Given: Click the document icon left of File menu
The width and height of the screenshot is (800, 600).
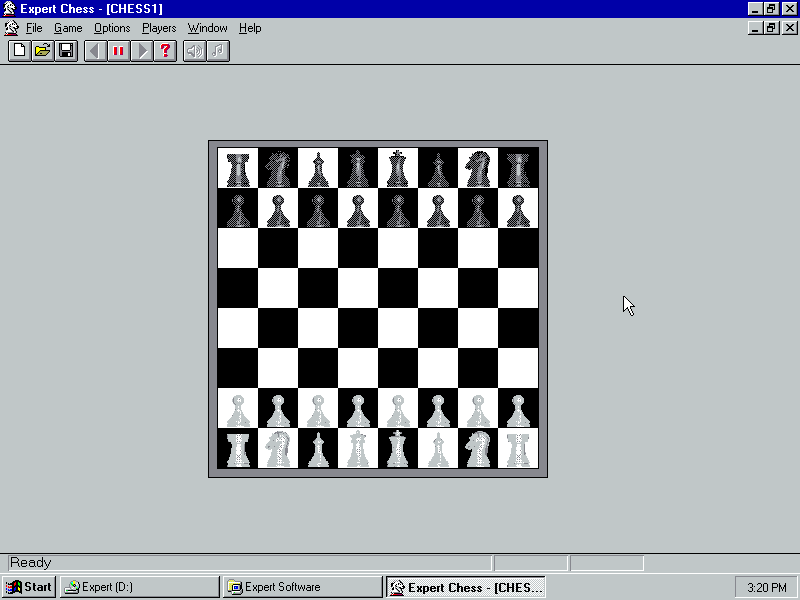Looking at the screenshot, I should [11, 28].
